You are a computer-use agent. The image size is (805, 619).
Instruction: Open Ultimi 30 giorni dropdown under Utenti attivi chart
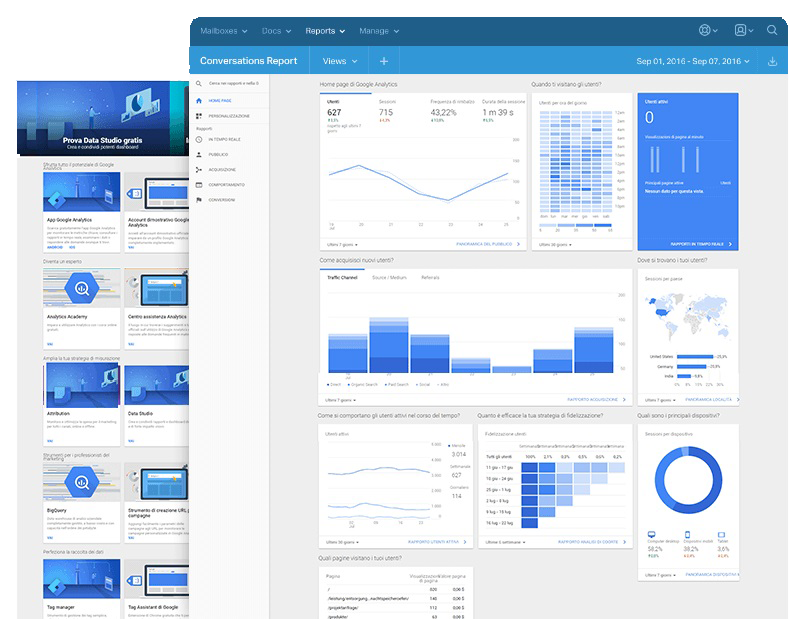pos(342,542)
